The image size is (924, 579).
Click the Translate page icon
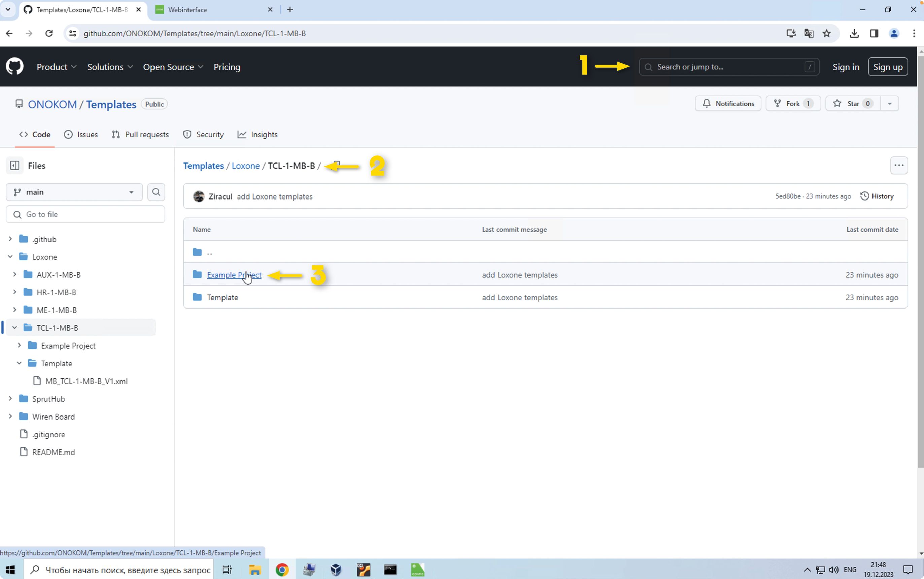click(809, 33)
